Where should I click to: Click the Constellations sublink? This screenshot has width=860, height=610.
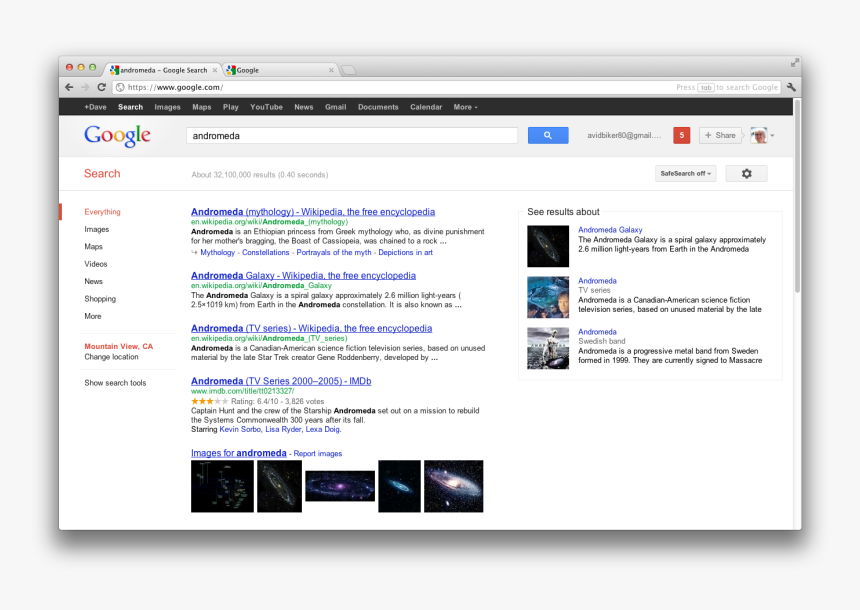pyautogui.click(x=265, y=252)
